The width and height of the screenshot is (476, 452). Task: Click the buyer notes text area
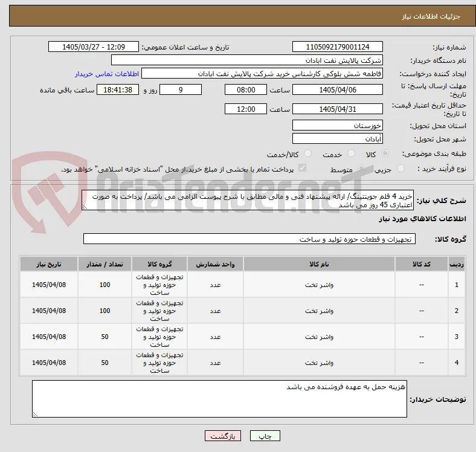pyautogui.click(x=219, y=399)
